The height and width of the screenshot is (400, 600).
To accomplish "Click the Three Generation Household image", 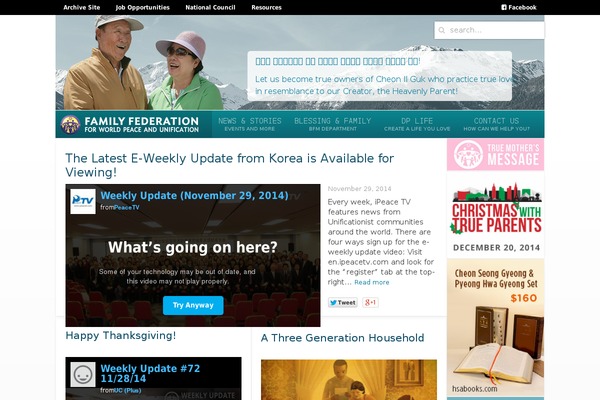I will point(349,380).
